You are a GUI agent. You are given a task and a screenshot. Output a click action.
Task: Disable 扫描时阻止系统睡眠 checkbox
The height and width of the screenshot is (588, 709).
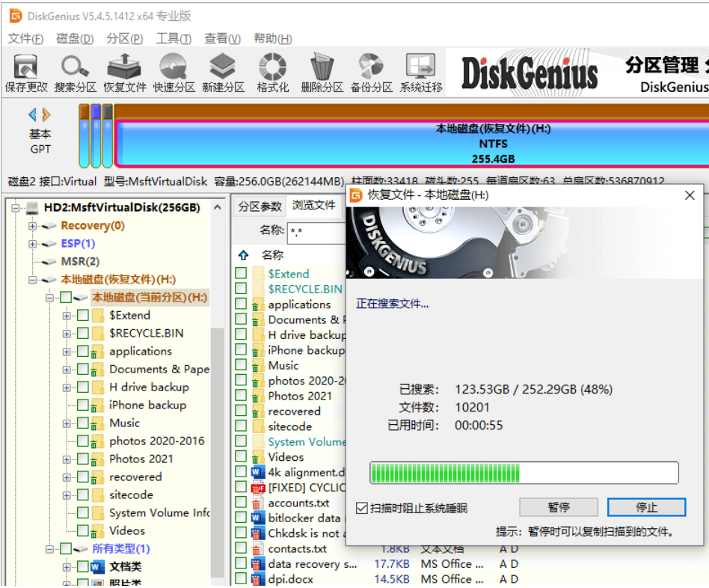pyautogui.click(x=362, y=509)
